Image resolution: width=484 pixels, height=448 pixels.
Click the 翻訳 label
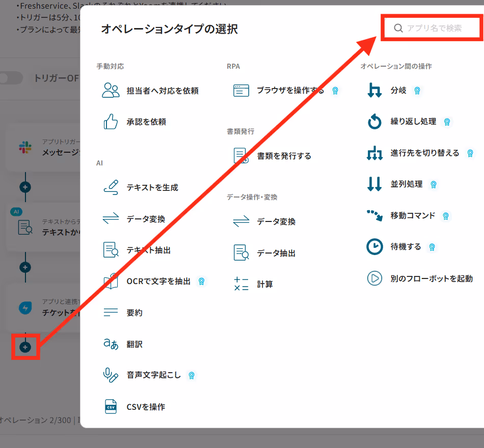click(135, 344)
